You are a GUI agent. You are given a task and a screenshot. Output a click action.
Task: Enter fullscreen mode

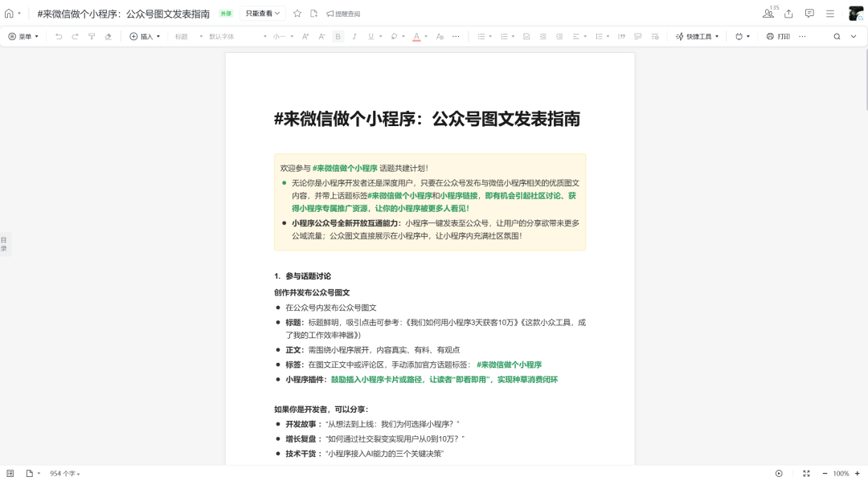(807, 473)
